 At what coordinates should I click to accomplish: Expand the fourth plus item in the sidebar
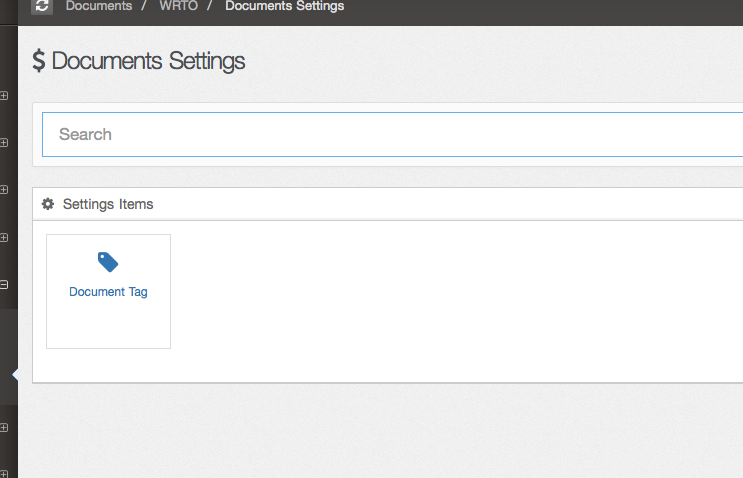(x=4, y=237)
